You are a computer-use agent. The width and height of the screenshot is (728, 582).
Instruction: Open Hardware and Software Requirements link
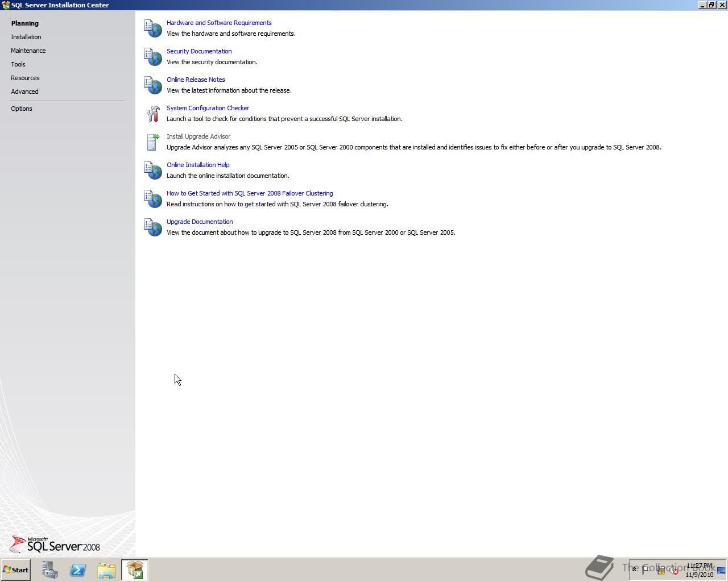tap(219, 23)
